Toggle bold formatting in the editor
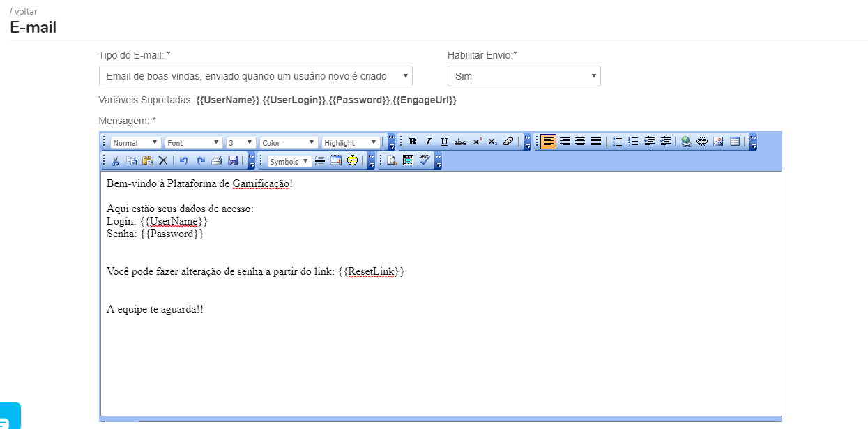Viewport: 868px width, 429px height. coord(412,142)
